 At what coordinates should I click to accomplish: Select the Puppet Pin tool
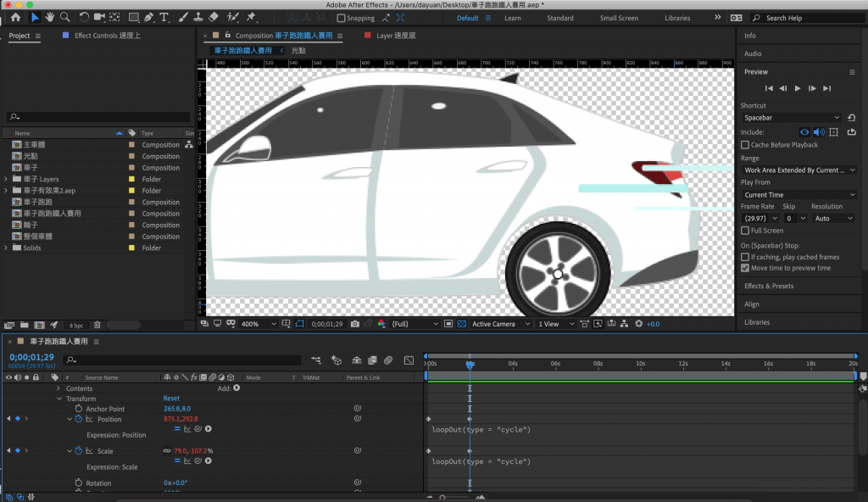252,17
